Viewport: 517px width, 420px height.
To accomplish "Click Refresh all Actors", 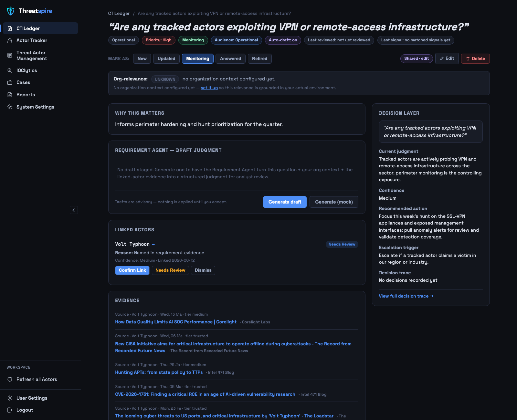I will 40,379.
